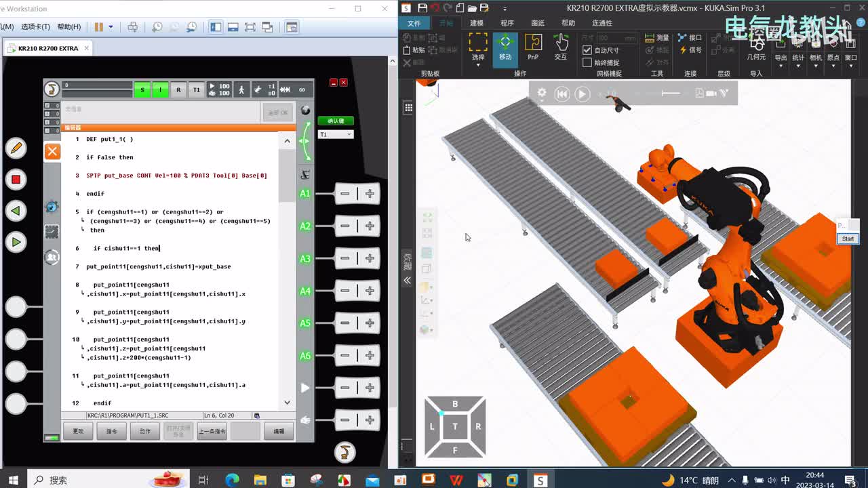
Task: Open the Windows Start menu
Action: click(x=13, y=480)
